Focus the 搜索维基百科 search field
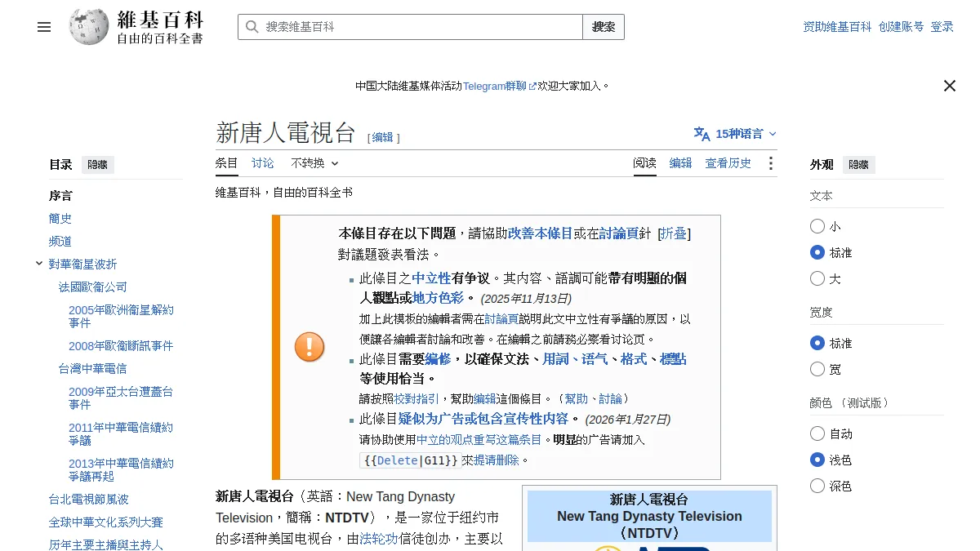The height and width of the screenshot is (551, 980). [410, 27]
